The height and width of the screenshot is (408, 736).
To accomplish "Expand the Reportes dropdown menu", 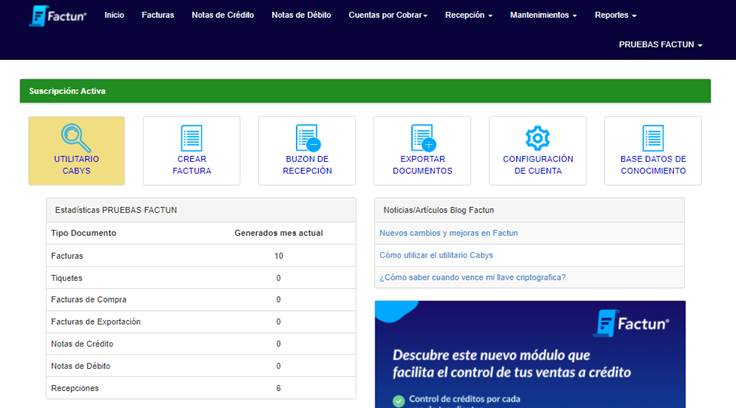I will coord(615,15).
